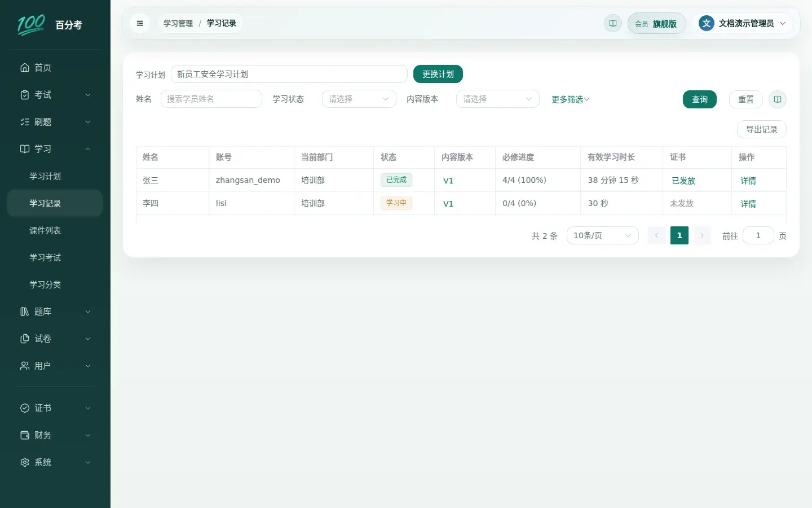The height and width of the screenshot is (508, 812).
Task: Open the 文档演示管理员 account dropdown arrow
Action: [783, 23]
